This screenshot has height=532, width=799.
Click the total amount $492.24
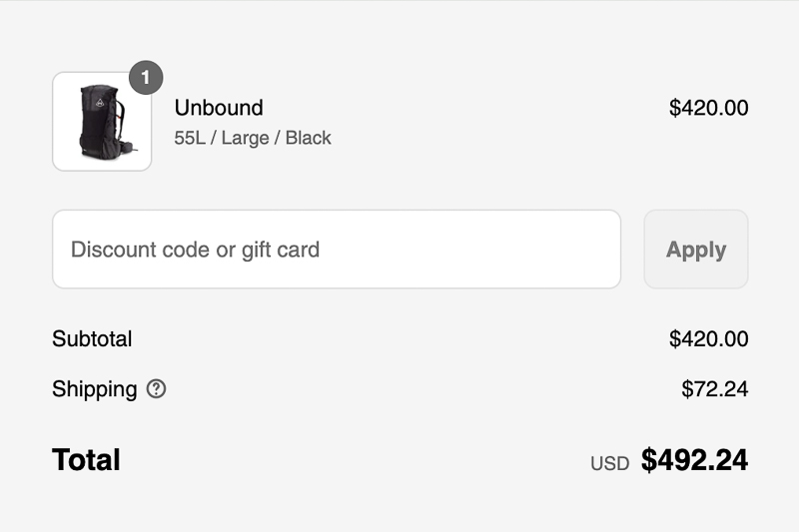(x=694, y=460)
